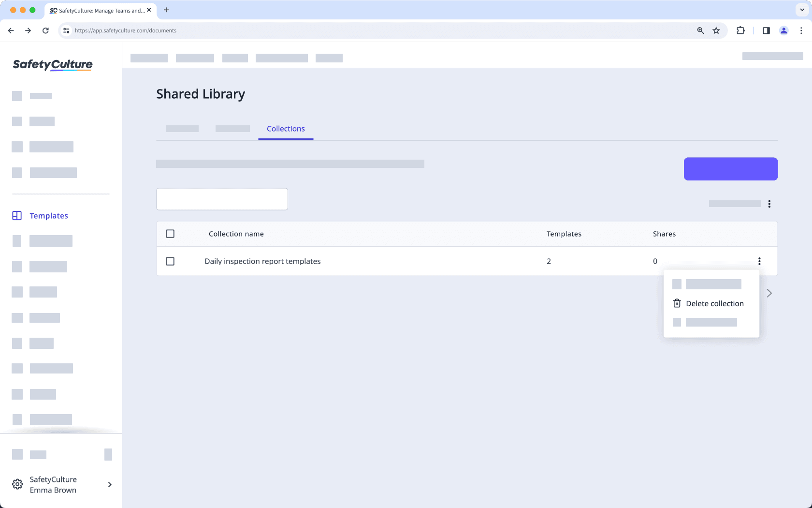Open the browser profile icon
The height and width of the screenshot is (508, 812).
[784, 30]
